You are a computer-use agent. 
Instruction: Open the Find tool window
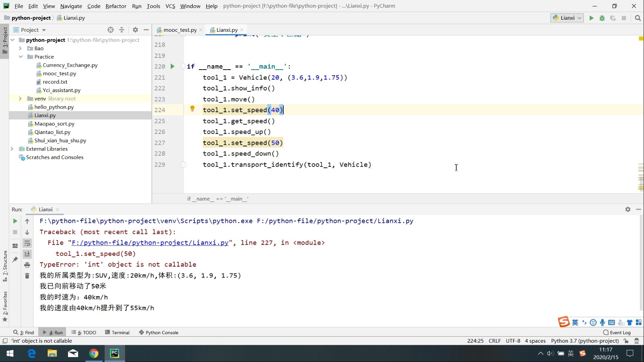pyautogui.click(x=23, y=333)
